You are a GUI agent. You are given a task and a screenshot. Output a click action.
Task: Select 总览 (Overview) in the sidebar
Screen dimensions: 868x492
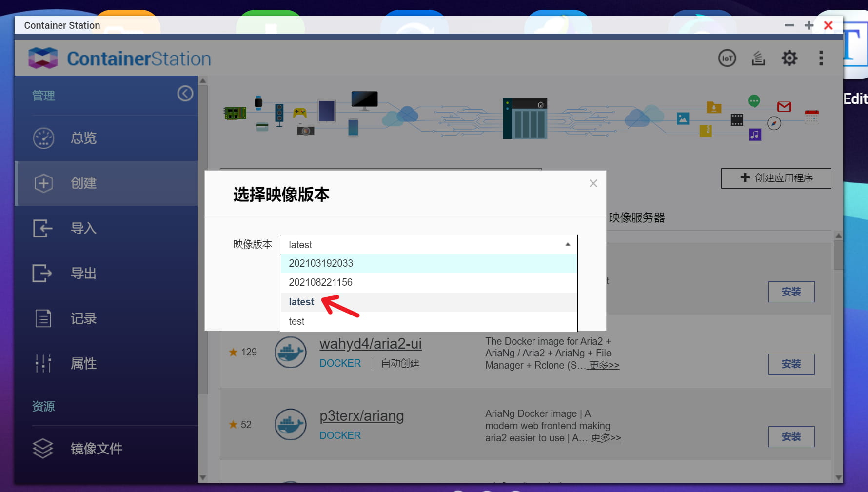[x=84, y=138]
